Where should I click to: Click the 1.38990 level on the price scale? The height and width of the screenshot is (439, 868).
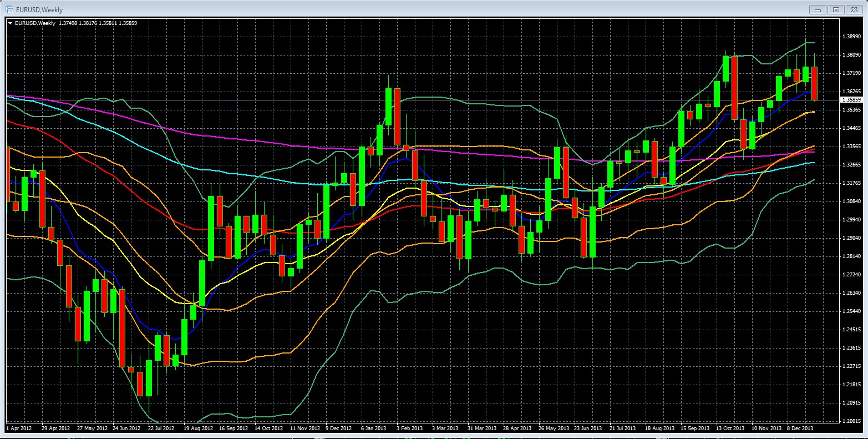coord(851,37)
